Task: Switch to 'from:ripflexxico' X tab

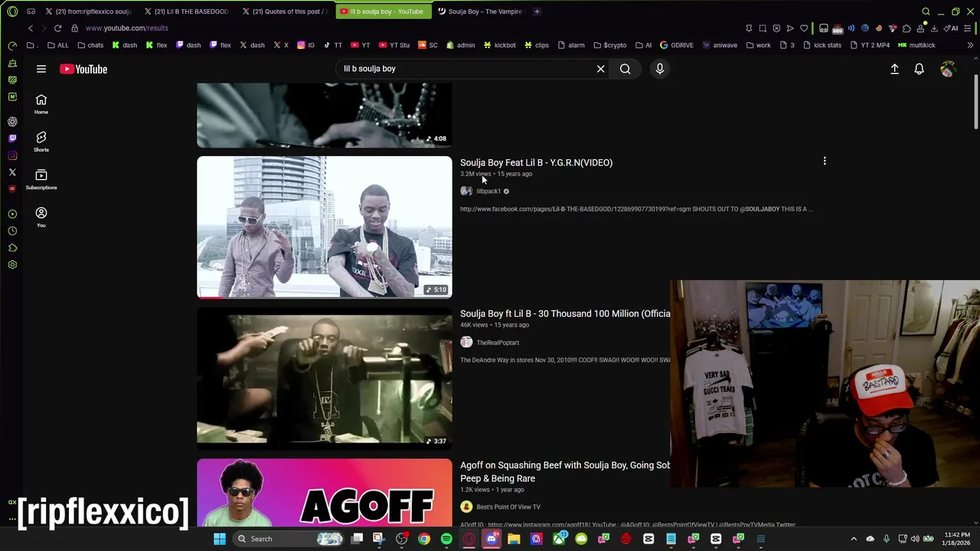Action: click(x=88, y=11)
